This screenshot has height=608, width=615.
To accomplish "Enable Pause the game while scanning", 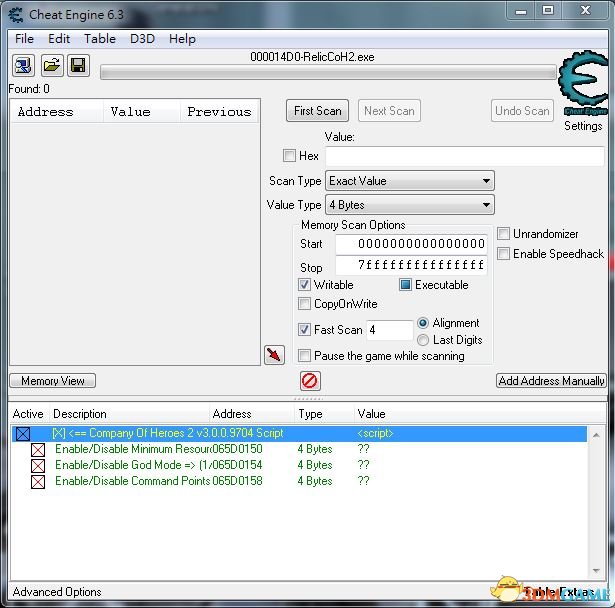I will click(x=304, y=356).
